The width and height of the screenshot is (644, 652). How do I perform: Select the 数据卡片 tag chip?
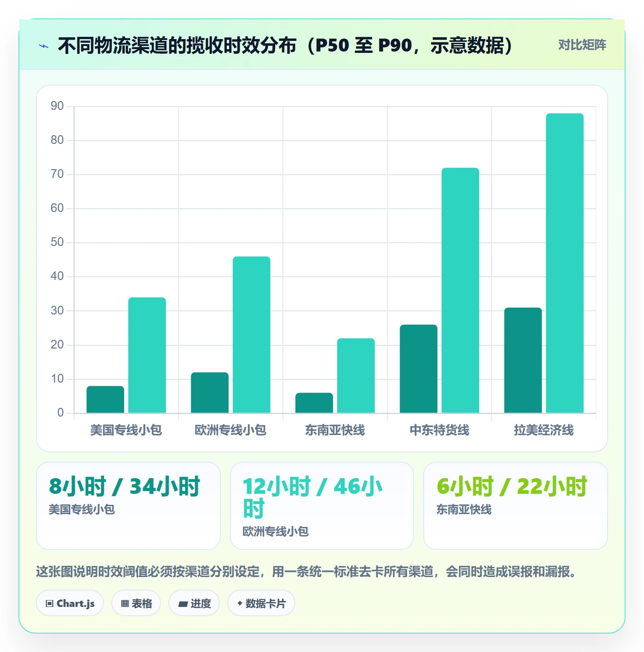261,603
